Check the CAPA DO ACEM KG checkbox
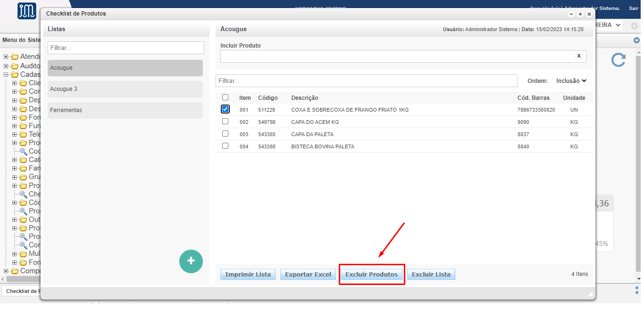 [x=225, y=122]
